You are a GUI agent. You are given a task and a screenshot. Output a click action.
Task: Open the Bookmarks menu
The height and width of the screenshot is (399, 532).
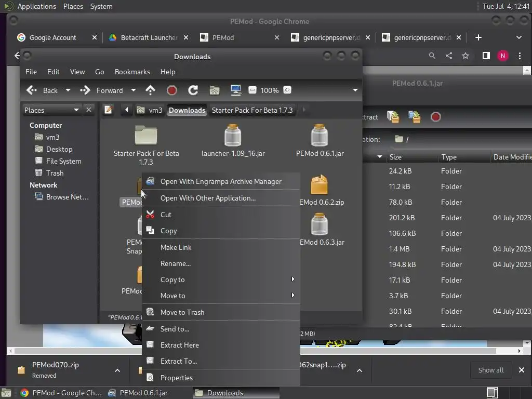tap(132, 72)
